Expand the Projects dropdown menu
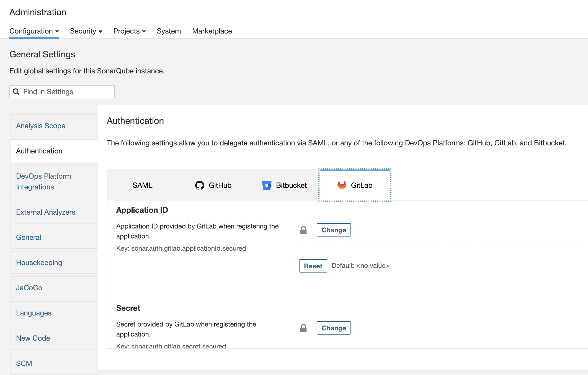The image size is (588, 375). point(129,31)
